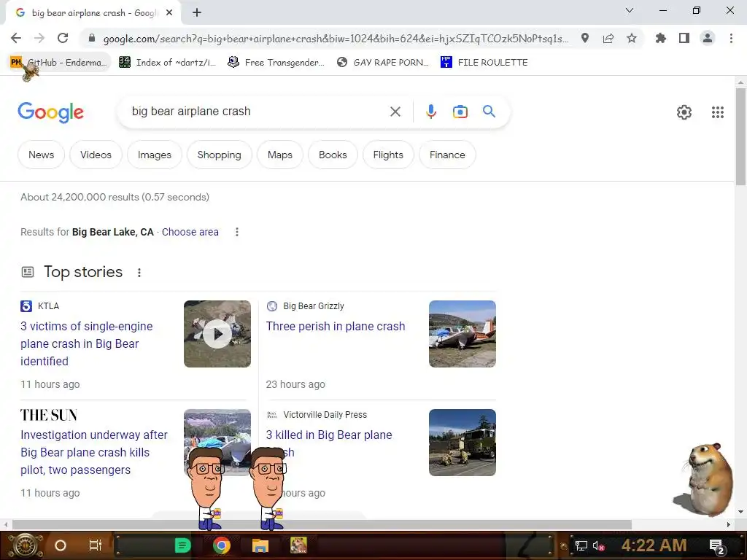Image resolution: width=747 pixels, height=560 pixels.
Task: Clear the search box text
Action: (x=395, y=112)
